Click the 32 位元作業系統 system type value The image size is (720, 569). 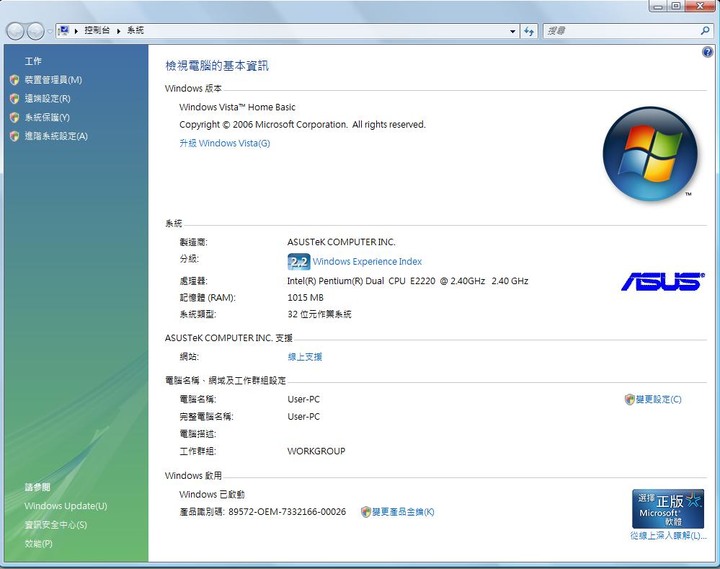320,315
